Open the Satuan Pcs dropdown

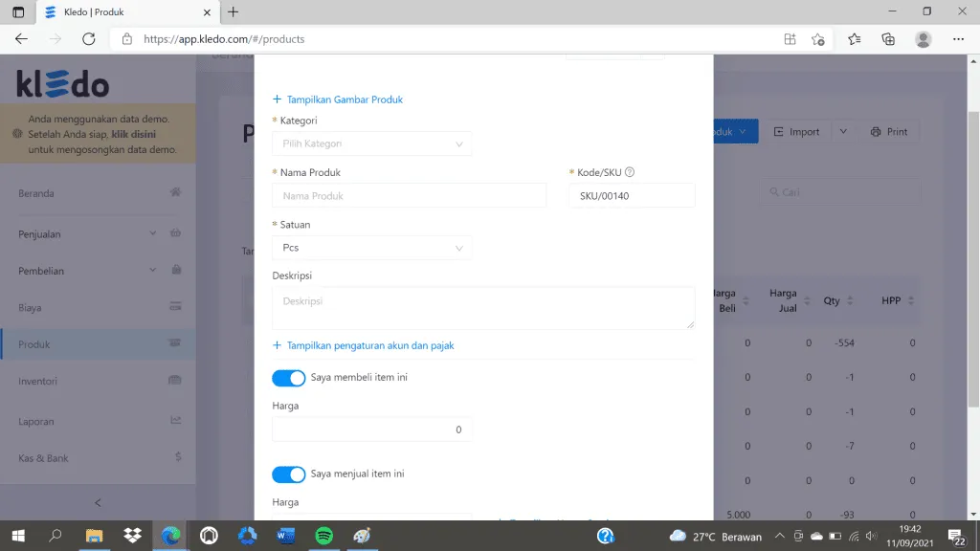tap(372, 248)
